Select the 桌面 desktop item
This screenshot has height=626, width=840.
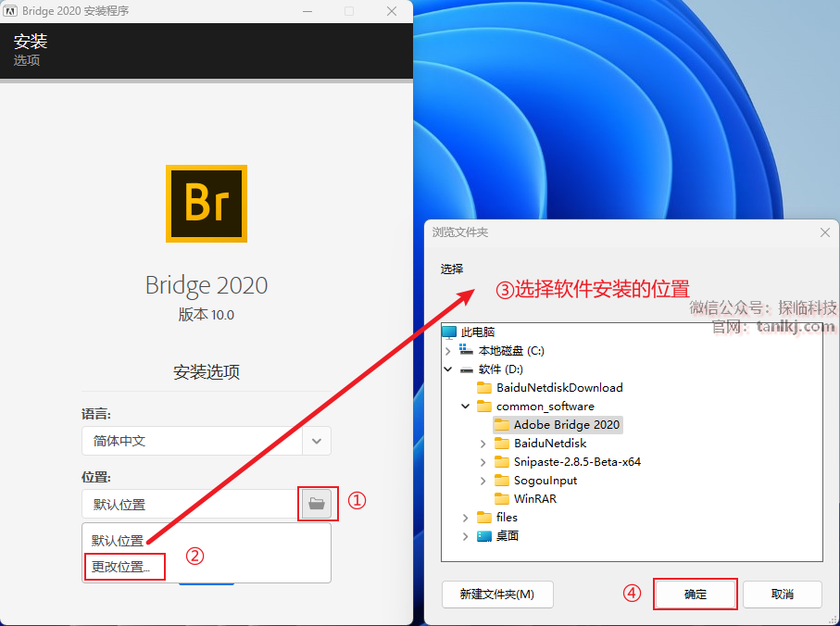pyautogui.click(x=497, y=535)
